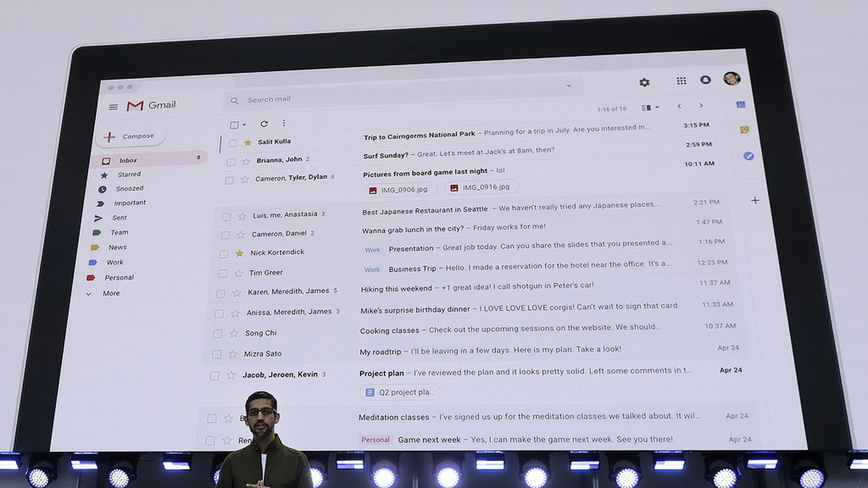The width and height of the screenshot is (868, 488).
Task: Open the split pane mode dropdown
Action: tap(650, 108)
